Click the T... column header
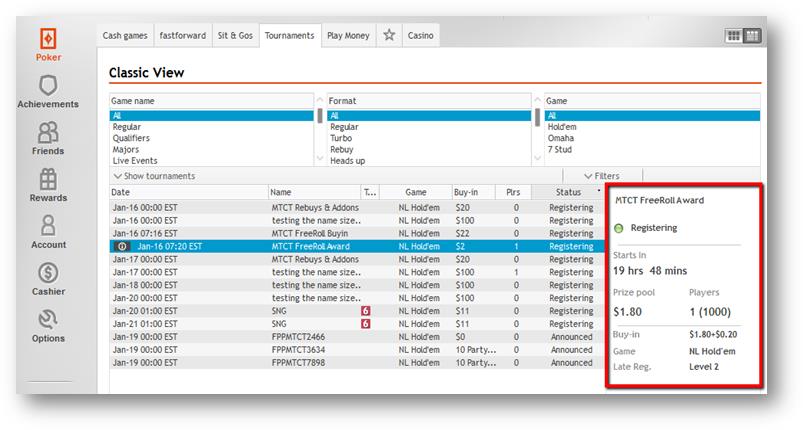The height and width of the screenshot is (430, 803). (x=370, y=192)
